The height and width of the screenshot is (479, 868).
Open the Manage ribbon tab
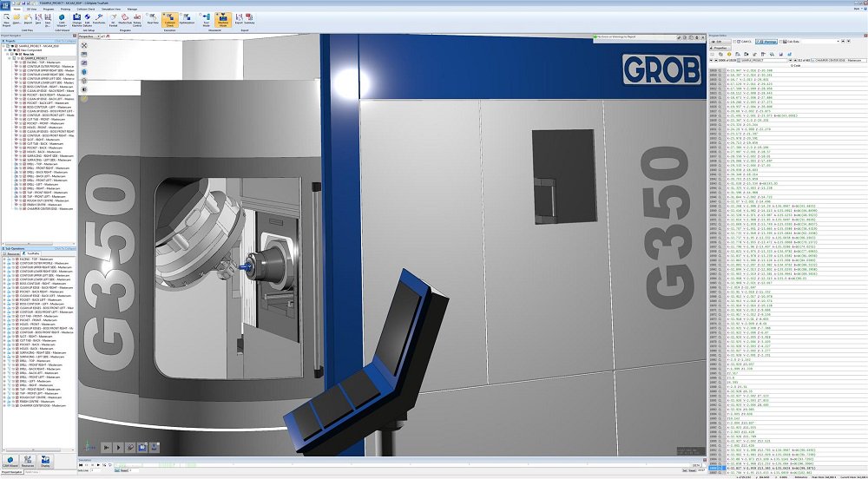[x=132, y=10]
